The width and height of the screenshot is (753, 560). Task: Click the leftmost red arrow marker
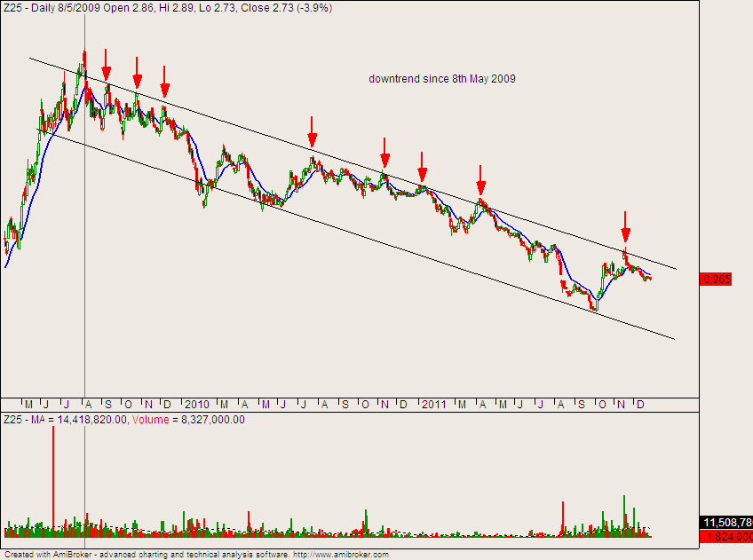pyautogui.click(x=107, y=64)
